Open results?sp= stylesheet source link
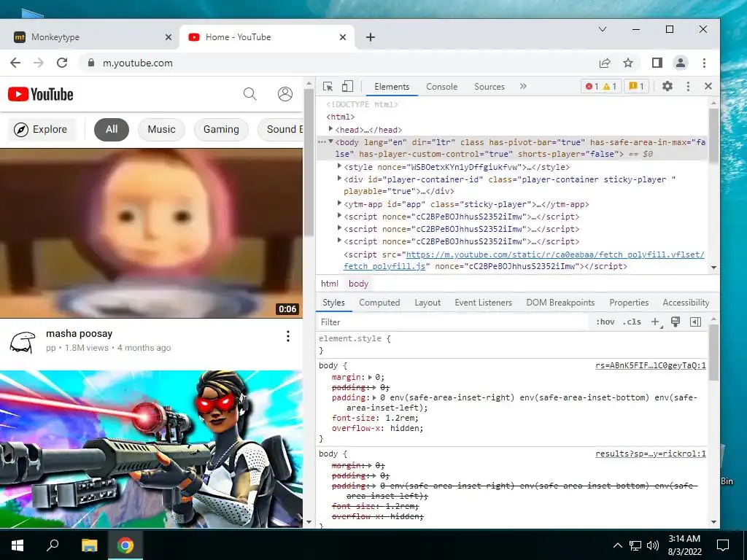The image size is (747, 560). (x=650, y=454)
